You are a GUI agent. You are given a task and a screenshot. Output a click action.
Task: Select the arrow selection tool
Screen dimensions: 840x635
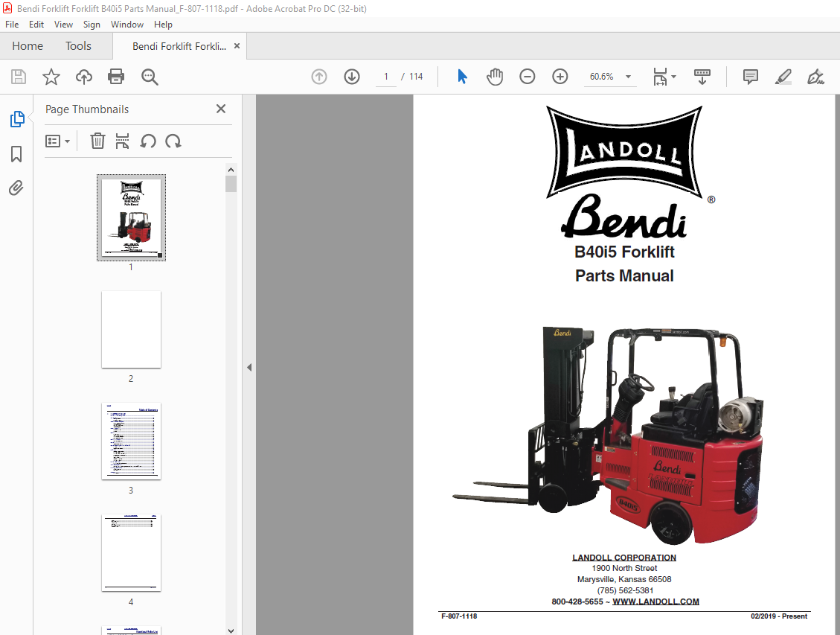click(x=462, y=77)
